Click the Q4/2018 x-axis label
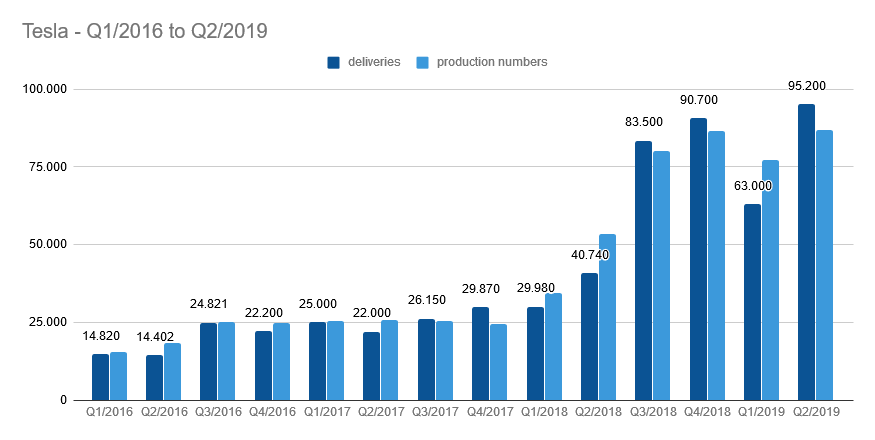The width and height of the screenshot is (875, 440). [x=708, y=411]
